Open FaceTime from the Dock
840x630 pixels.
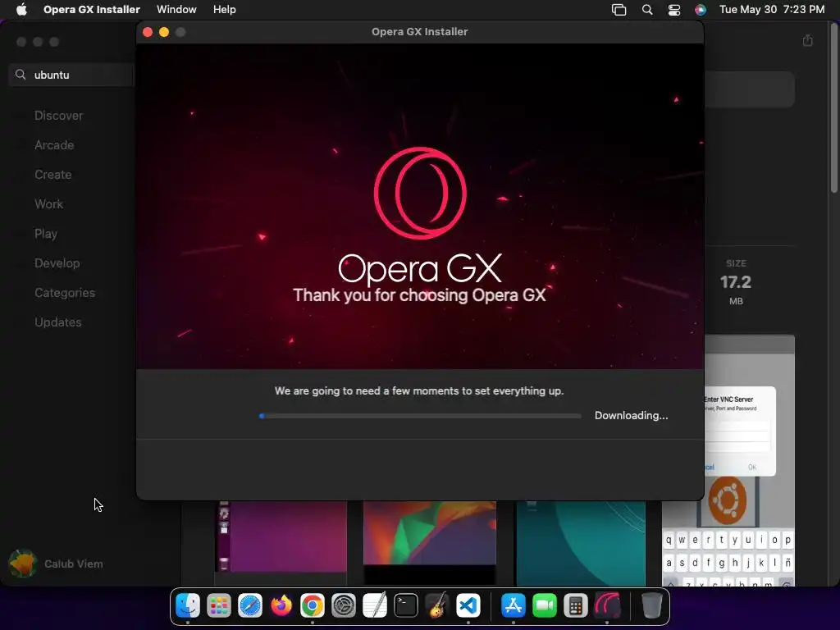[545, 606]
